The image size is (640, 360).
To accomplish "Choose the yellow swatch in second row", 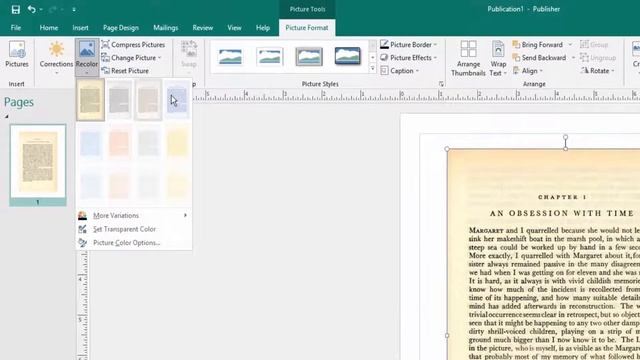I will [x=177, y=143].
